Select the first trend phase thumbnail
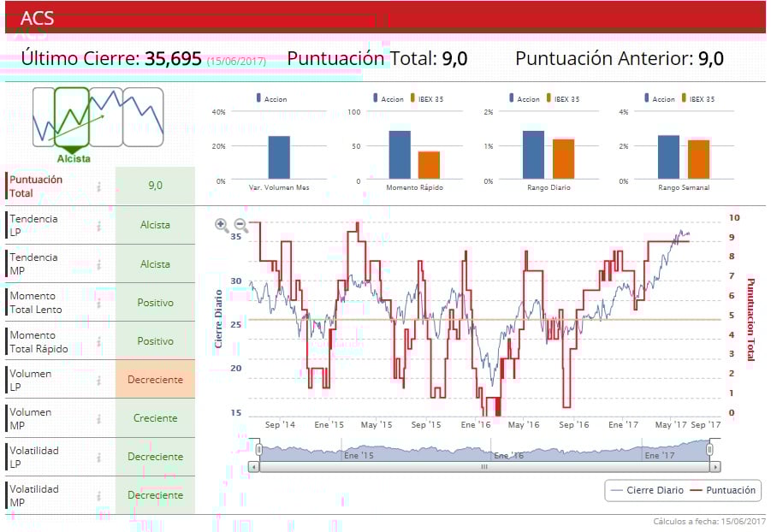 tap(44, 117)
